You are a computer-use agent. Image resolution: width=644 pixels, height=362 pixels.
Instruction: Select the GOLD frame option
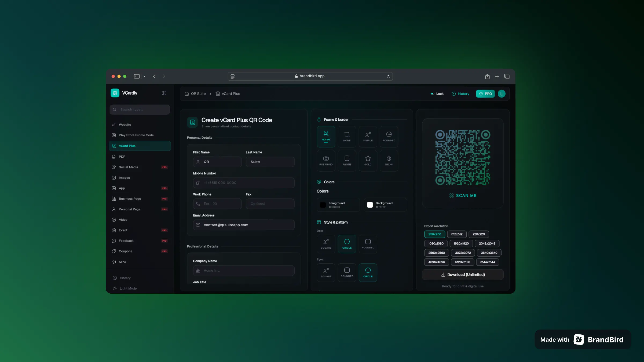[368, 161]
